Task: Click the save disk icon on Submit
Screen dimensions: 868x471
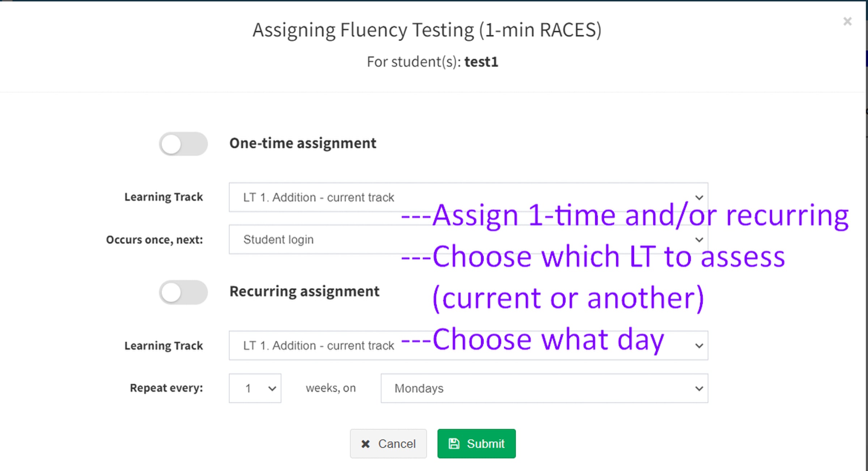Action: pos(454,444)
